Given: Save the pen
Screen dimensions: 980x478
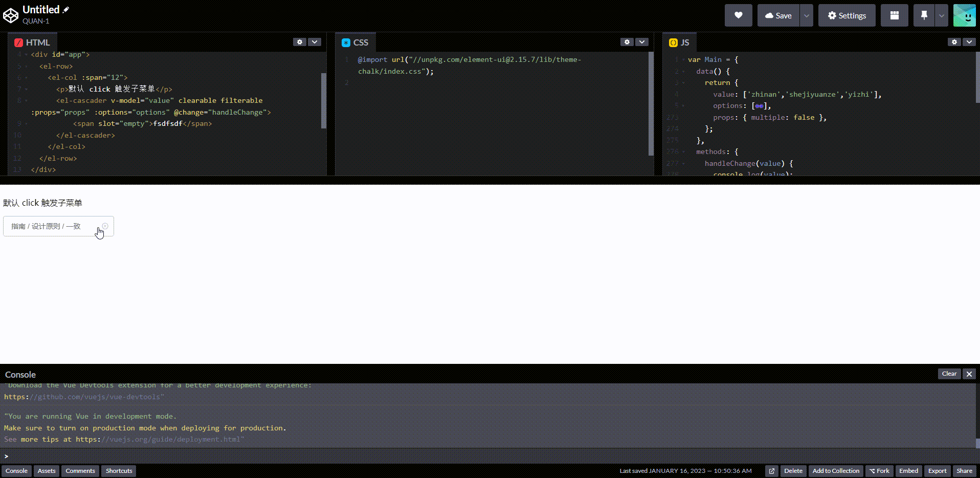Looking at the screenshot, I should [x=778, y=15].
